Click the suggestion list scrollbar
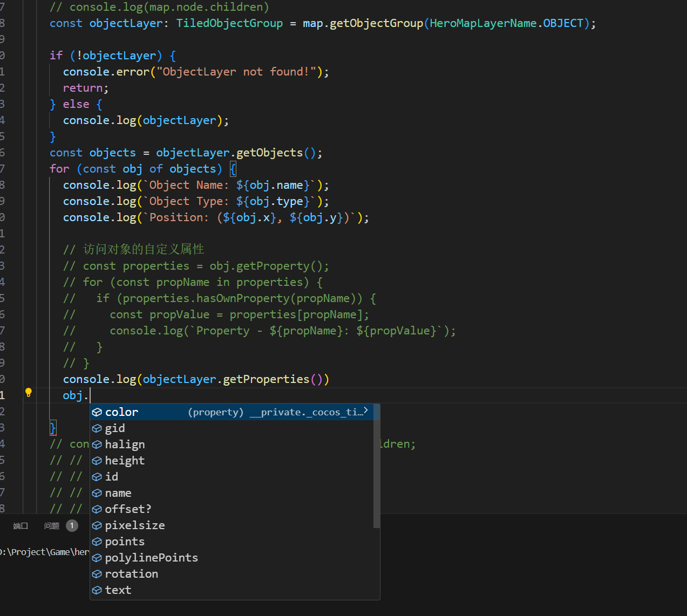687x616 pixels. pos(377,466)
